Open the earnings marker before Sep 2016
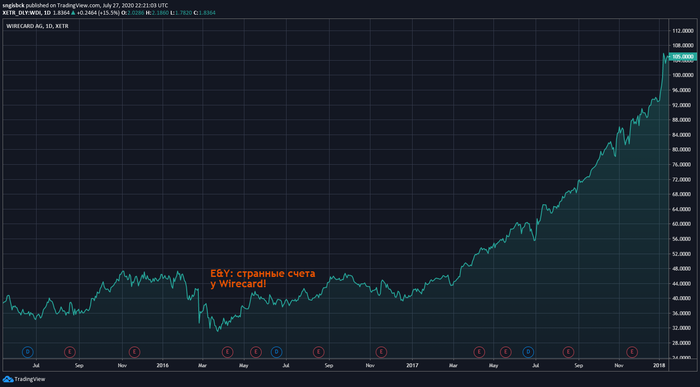 [318, 352]
